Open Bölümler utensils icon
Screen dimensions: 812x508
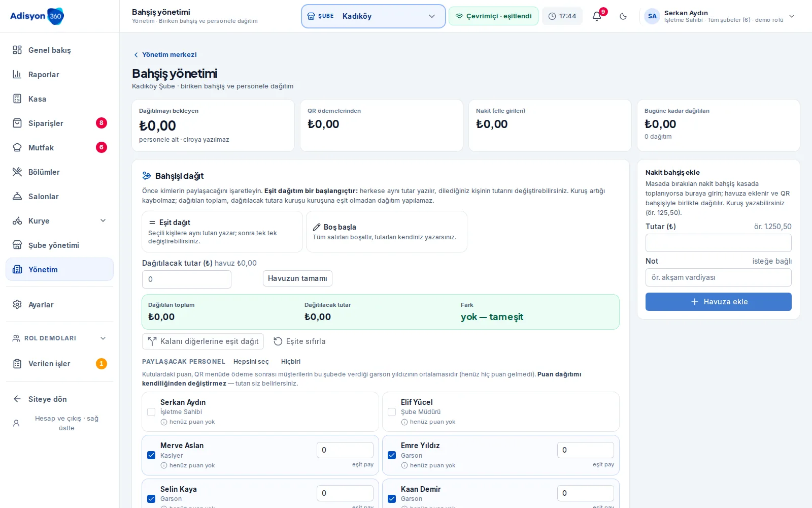coord(17,172)
